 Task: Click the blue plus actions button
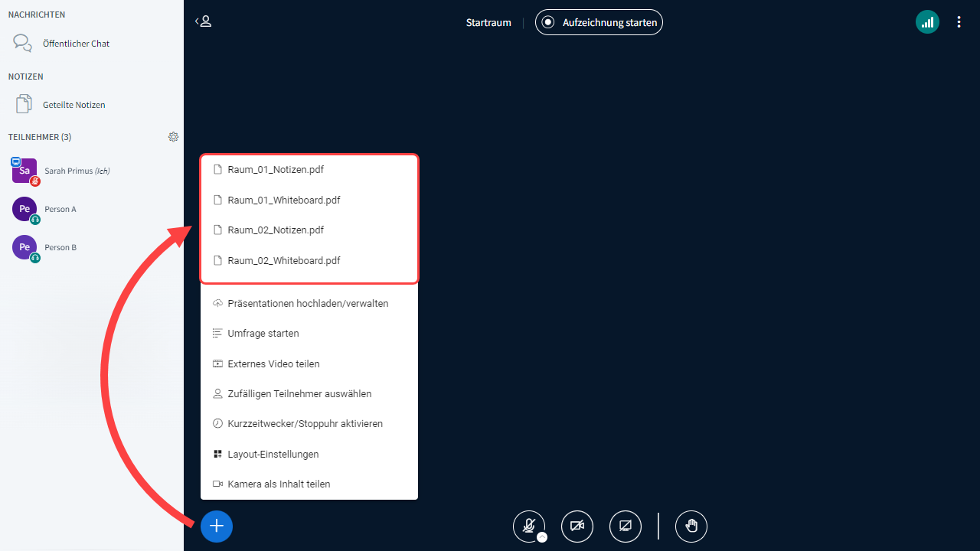coord(217,526)
